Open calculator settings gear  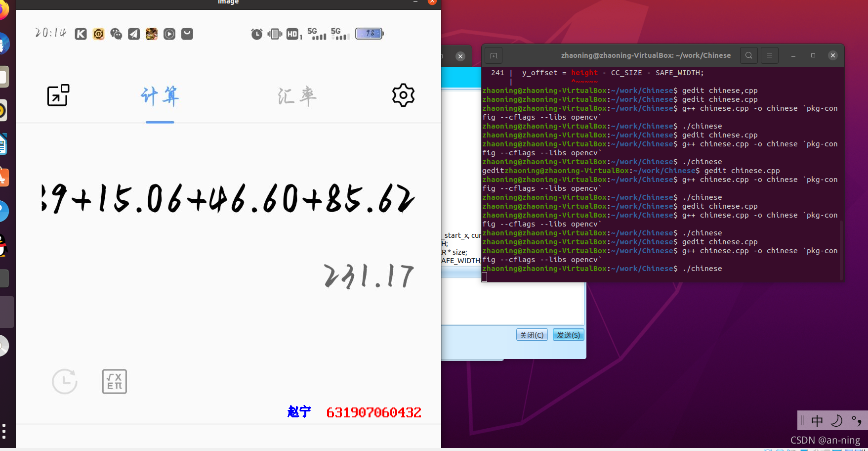pyautogui.click(x=403, y=95)
